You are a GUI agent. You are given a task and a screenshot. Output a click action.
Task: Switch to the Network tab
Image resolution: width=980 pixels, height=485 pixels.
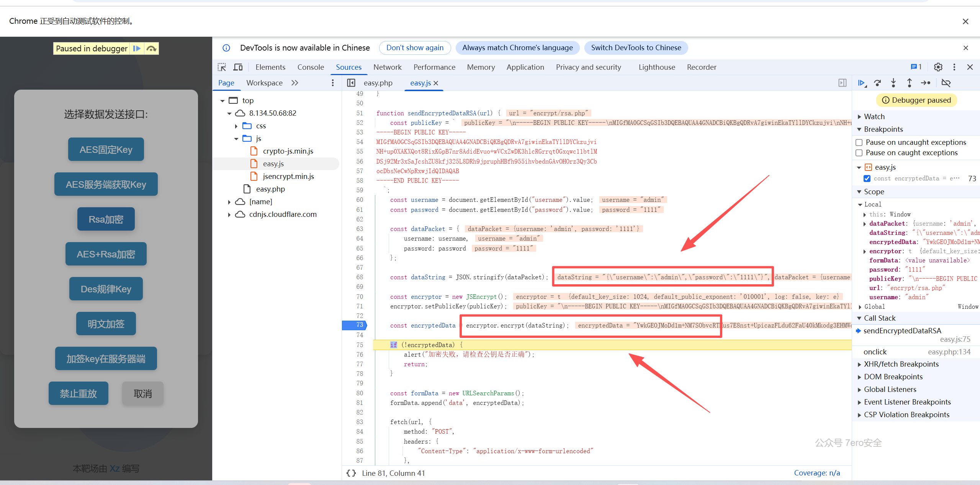coord(387,67)
